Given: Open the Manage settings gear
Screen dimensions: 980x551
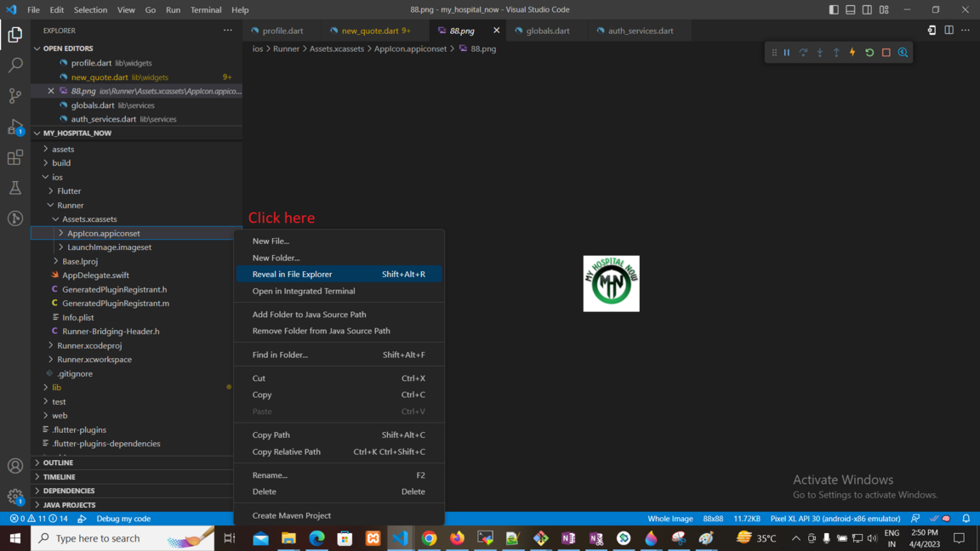Looking at the screenshot, I should coord(15,497).
